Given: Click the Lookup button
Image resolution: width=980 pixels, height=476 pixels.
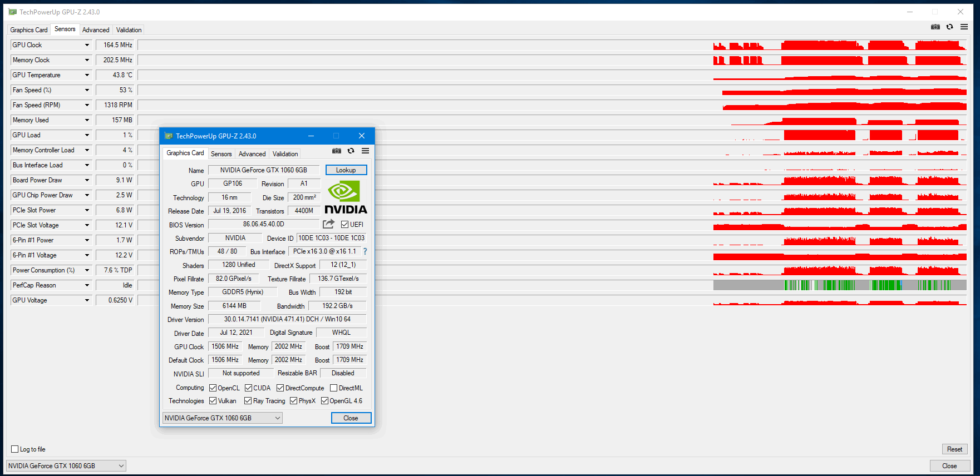Looking at the screenshot, I should pos(346,170).
